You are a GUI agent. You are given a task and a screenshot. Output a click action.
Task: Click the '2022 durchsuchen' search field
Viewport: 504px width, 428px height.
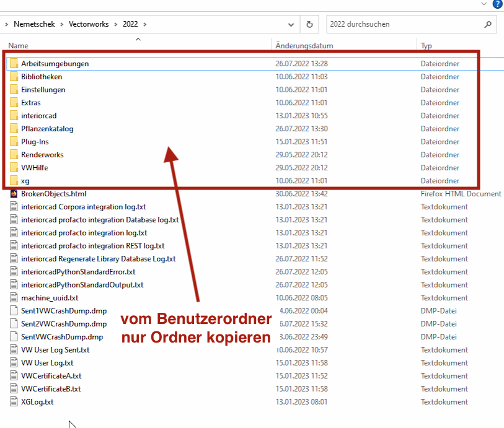[x=403, y=25]
